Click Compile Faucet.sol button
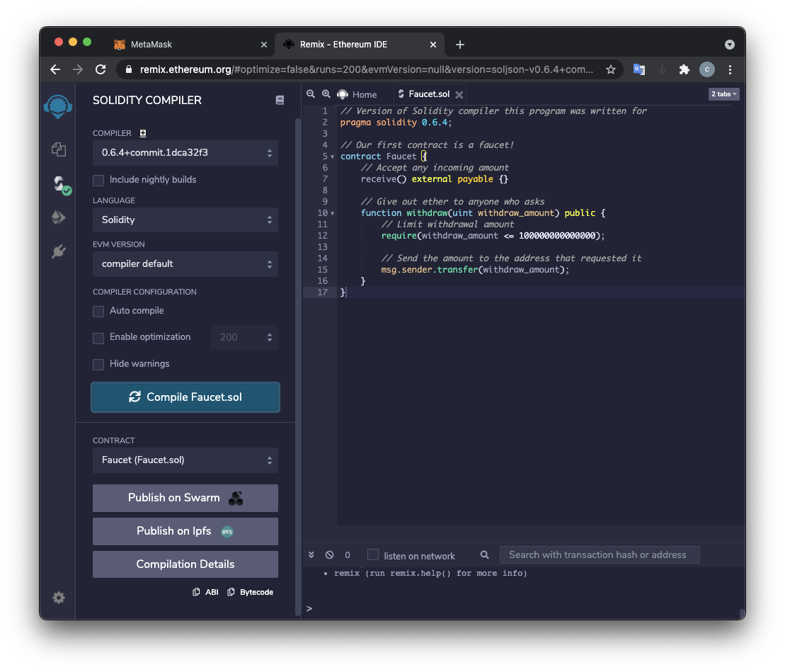 pyautogui.click(x=185, y=397)
